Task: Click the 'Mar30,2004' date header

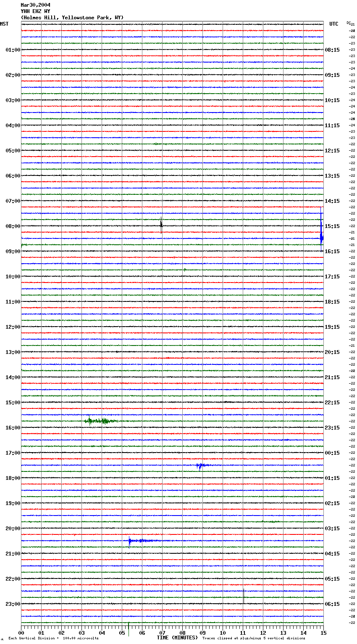Action: (35, 5)
